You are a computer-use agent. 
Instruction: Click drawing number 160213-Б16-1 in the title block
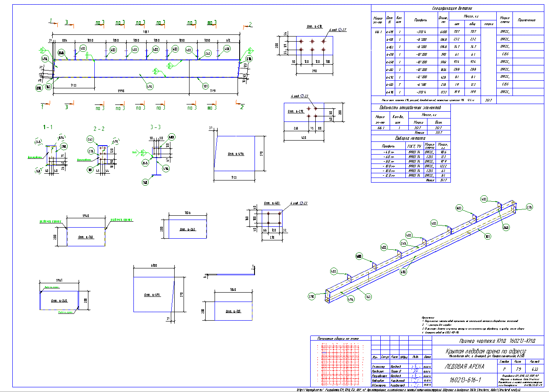pyautogui.click(x=465, y=379)
